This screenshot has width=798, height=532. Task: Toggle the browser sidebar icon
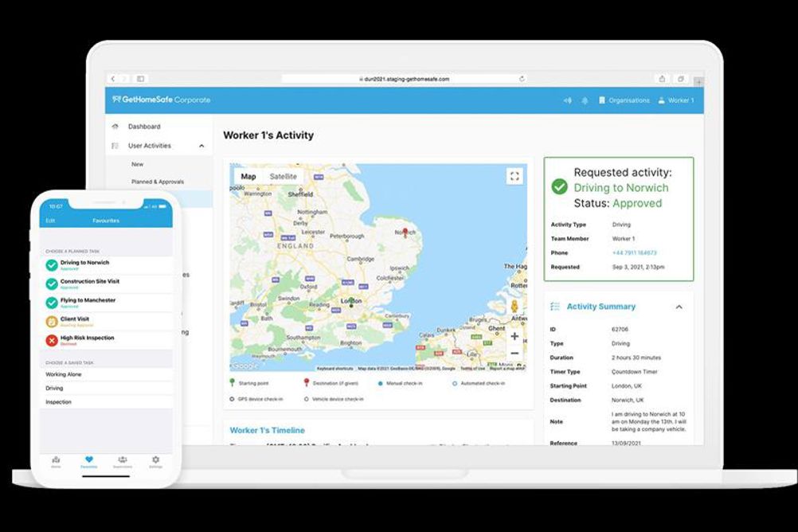point(141,79)
